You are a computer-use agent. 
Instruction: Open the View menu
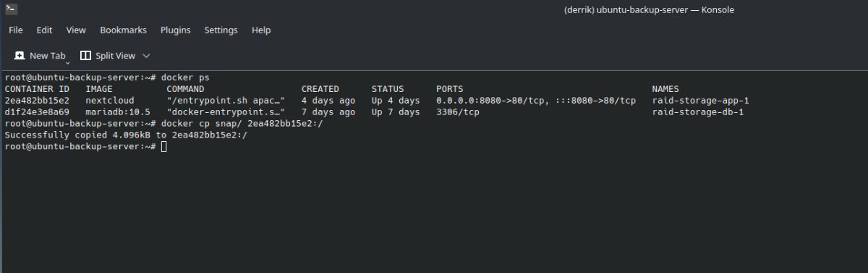pos(76,30)
